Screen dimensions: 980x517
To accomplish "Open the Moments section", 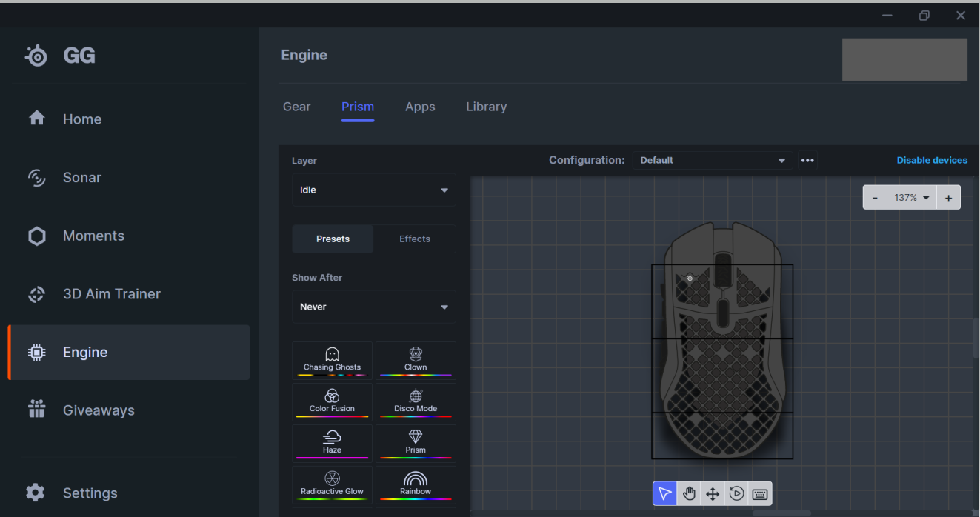I will 129,236.
